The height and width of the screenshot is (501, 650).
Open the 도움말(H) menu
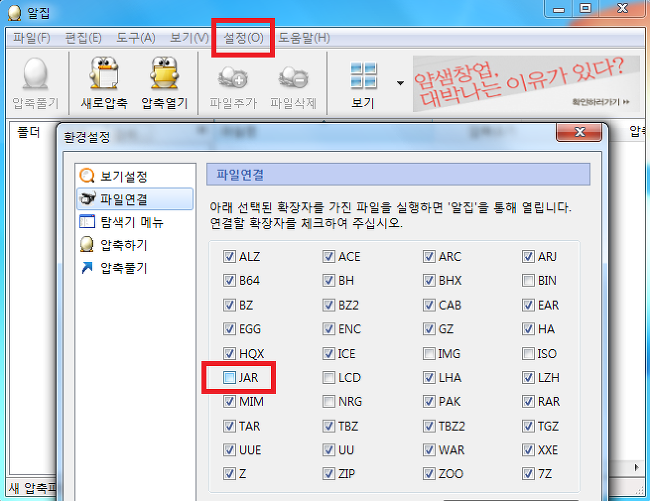pos(304,38)
